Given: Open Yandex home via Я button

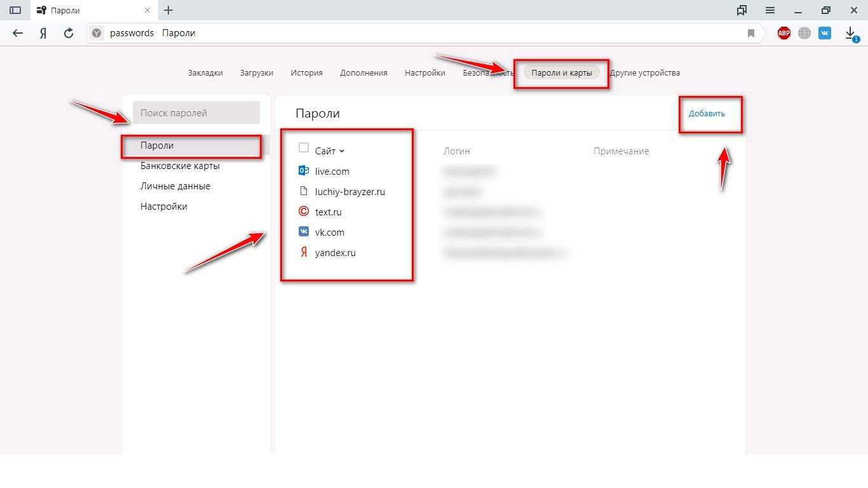Looking at the screenshot, I should click(43, 33).
